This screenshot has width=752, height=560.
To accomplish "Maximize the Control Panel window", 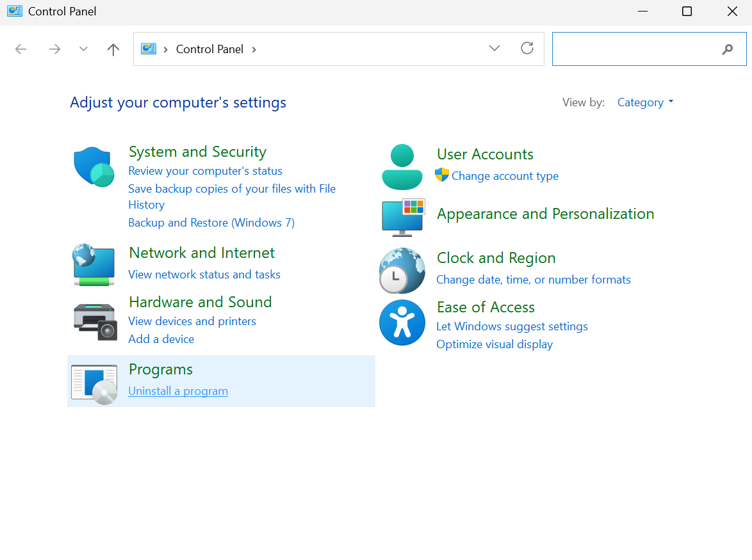I will click(x=687, y=11).
